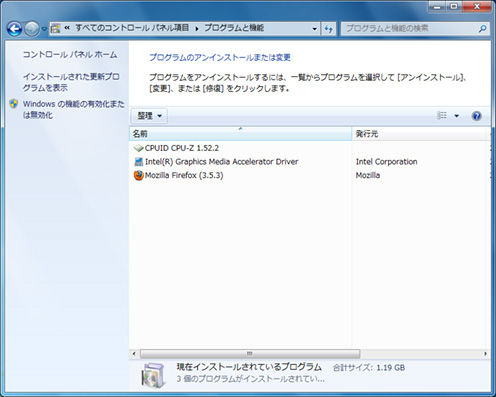Click the scroll left arrow
Image resolution: width=496 pixels, height=397 pixels.
[134, 354]
